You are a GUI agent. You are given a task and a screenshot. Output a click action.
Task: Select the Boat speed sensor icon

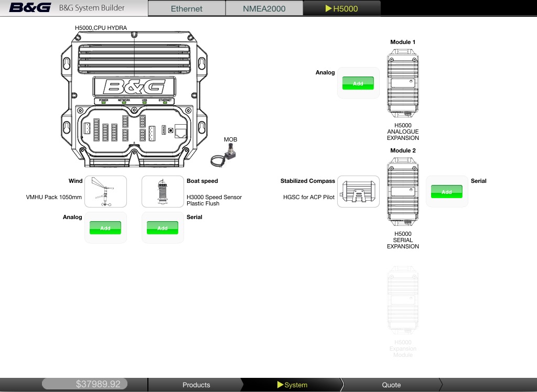coord(163,192)
